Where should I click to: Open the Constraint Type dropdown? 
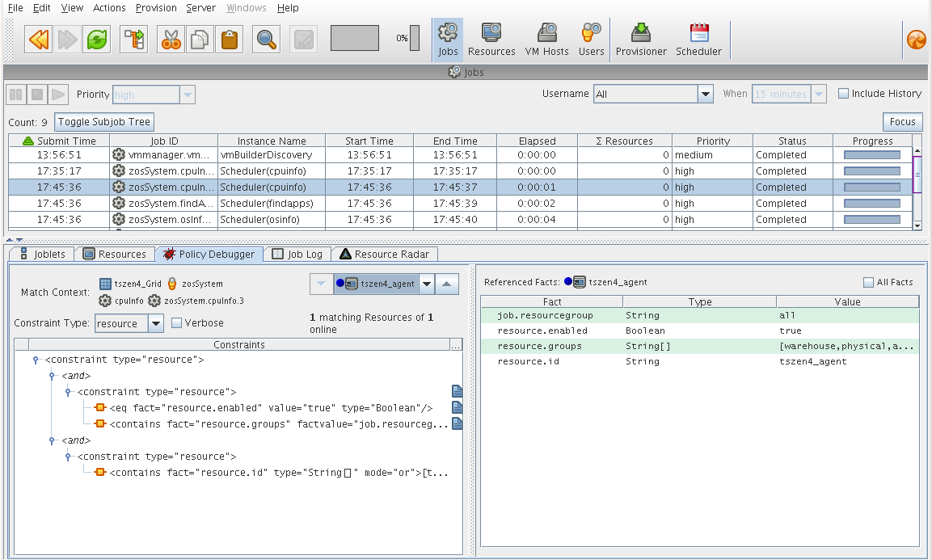coord(156,324)
